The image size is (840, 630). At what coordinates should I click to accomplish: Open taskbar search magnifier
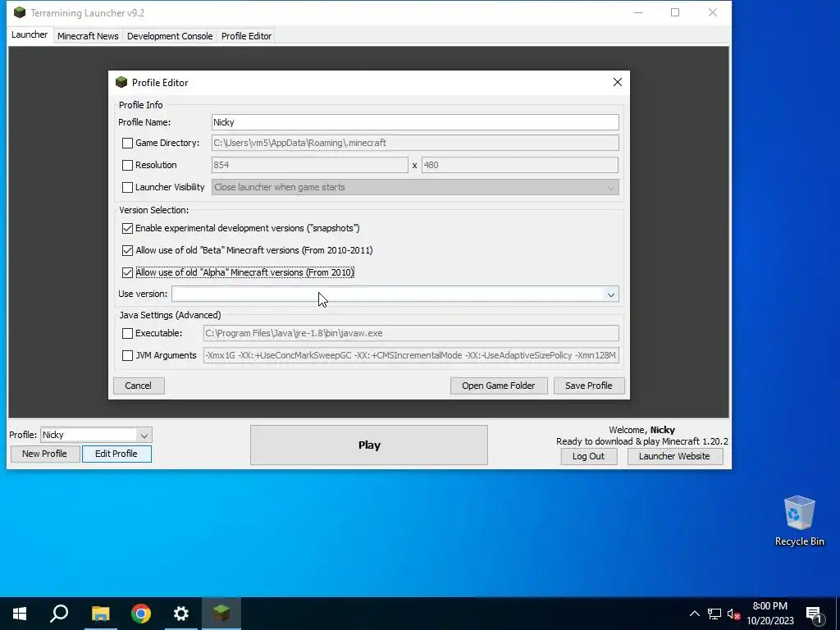pyautogui.click(x=59, y=614)
